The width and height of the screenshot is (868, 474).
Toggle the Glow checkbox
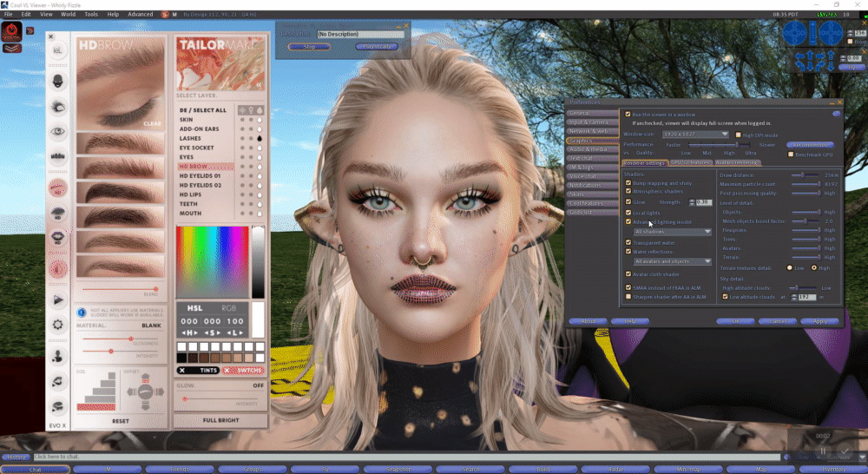tap(628, 202)
